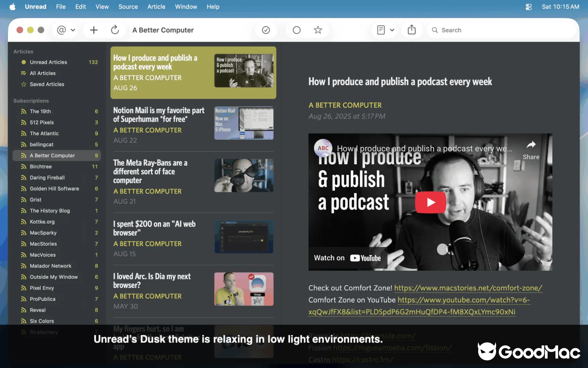
Task: Open the Unread app menu
Action: 35,6
